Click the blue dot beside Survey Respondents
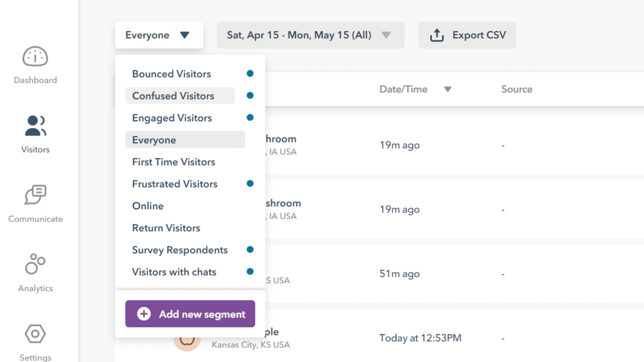The width and height of the screenshot is (644, 362). click(250, 250)
